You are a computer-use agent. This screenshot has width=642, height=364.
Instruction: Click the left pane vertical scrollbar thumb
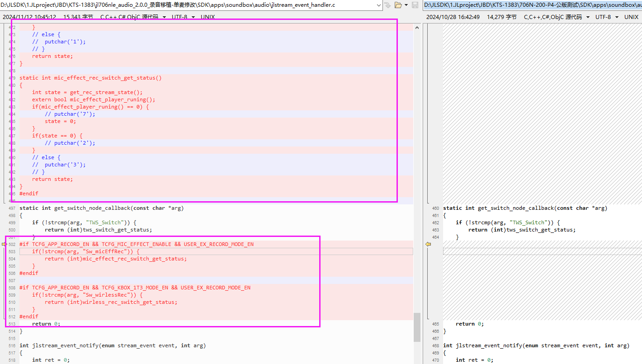click(417, 327)
